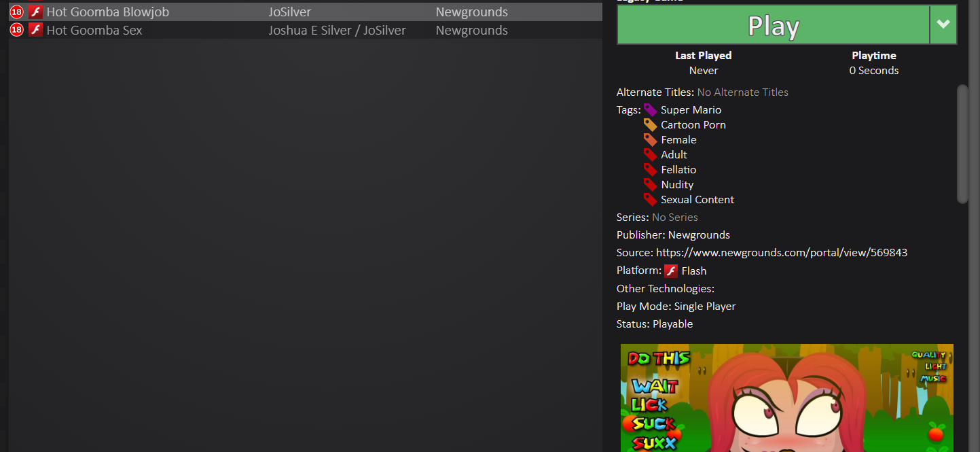Viewport: 980px width, 452px height.
Task: Click the Platform name Flash text
Action: click(694, 271)
